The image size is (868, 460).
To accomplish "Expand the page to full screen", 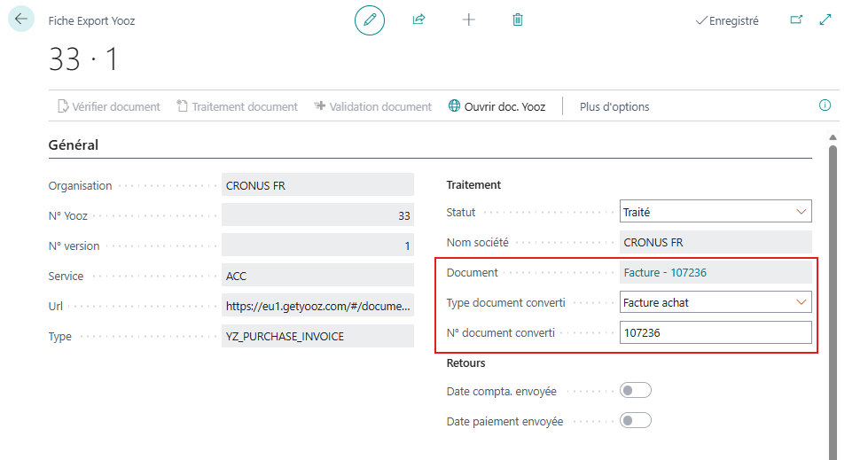I will click(x=825, y=19).
